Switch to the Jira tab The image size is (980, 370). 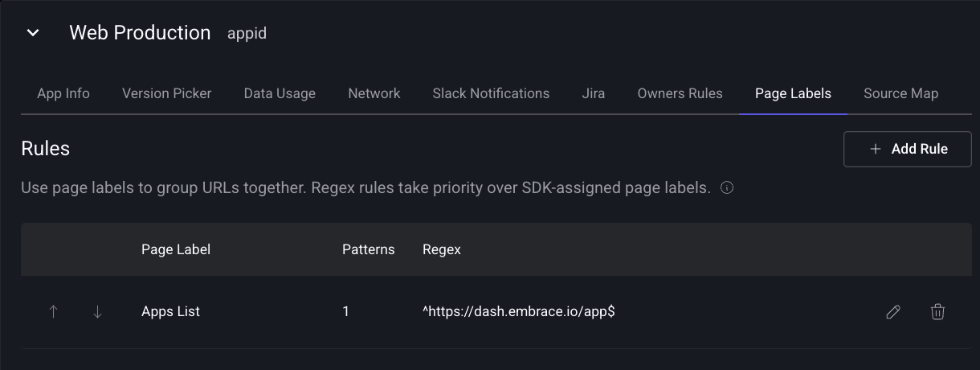[x=593, y=93]
